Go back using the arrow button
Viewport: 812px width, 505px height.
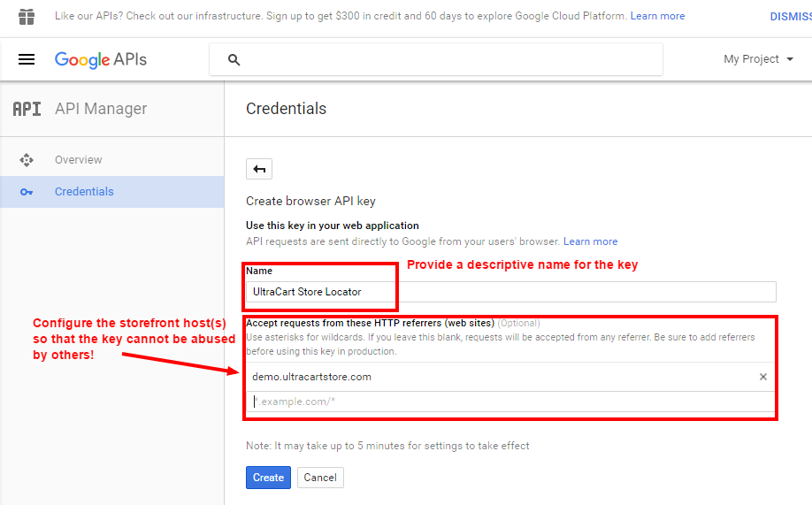coord(259,169)
